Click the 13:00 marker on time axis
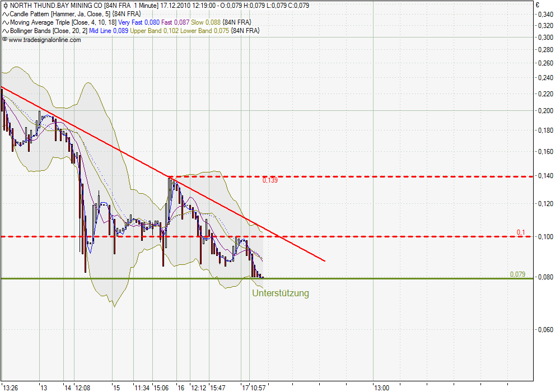 pyautogui.click(x=382, y=387)
